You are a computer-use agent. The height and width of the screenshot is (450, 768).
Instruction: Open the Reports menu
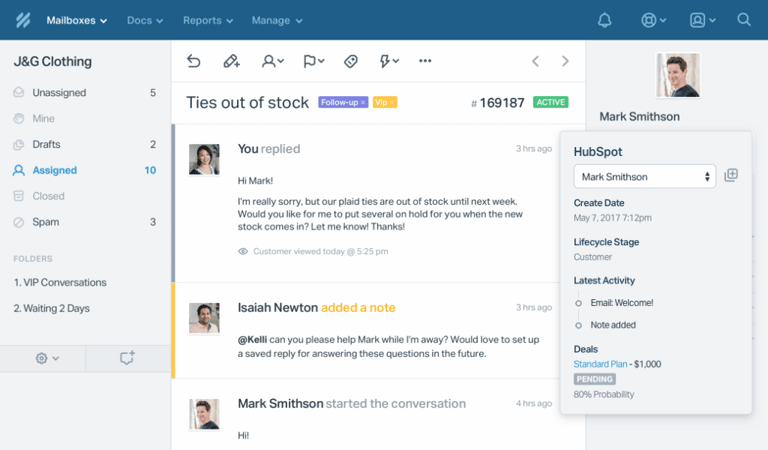pyautogui.click(x=208, y=21)
